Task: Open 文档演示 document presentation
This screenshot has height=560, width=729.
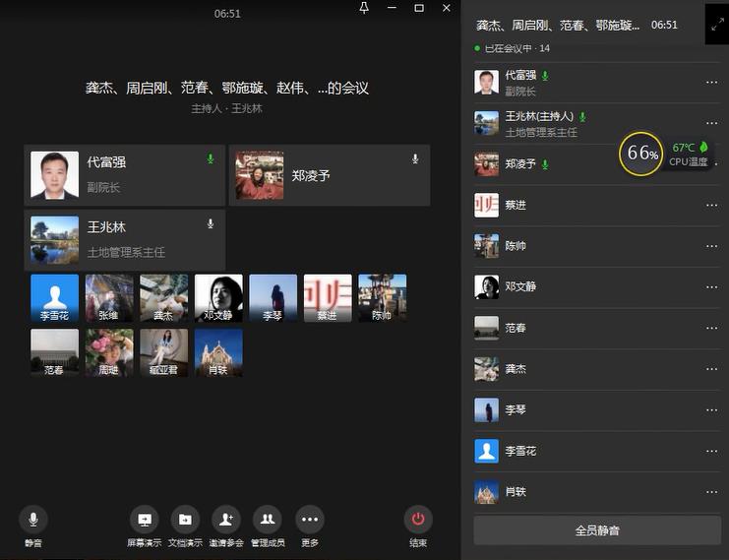Action: 185,520
